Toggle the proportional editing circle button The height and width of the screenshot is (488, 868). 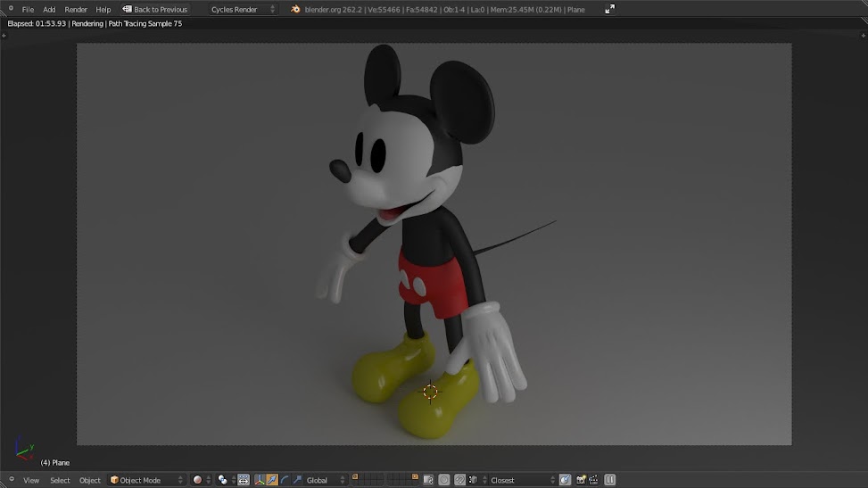click(x=443, y=480)
